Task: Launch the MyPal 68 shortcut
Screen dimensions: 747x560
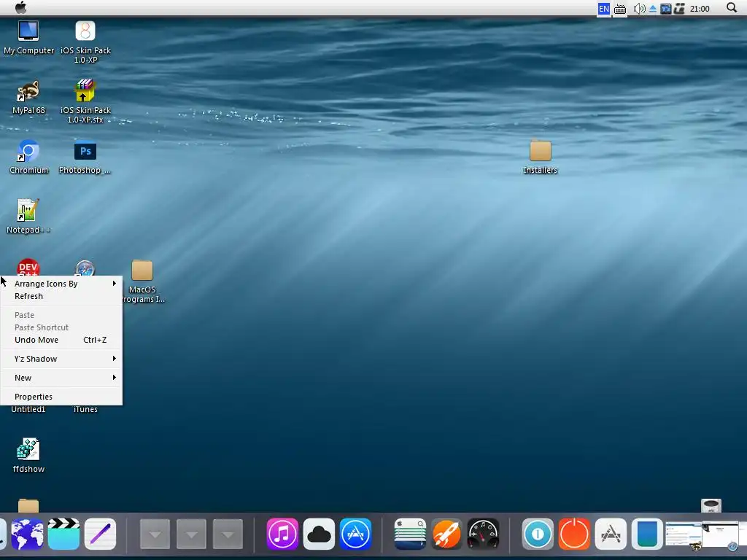Action: (x=28, y=98)
